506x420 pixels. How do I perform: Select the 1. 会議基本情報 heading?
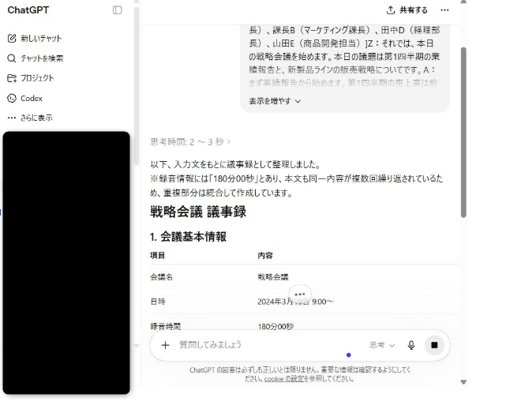click(188, 237)
